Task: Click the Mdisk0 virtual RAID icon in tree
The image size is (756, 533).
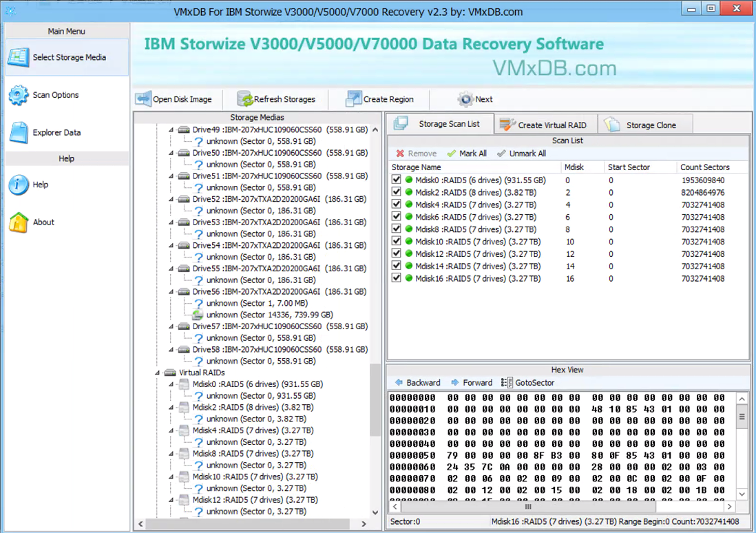Action: click(x=184, y=384)
